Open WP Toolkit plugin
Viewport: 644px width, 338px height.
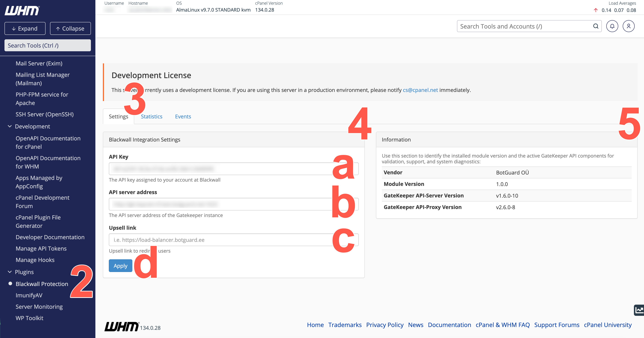[29, 318]
